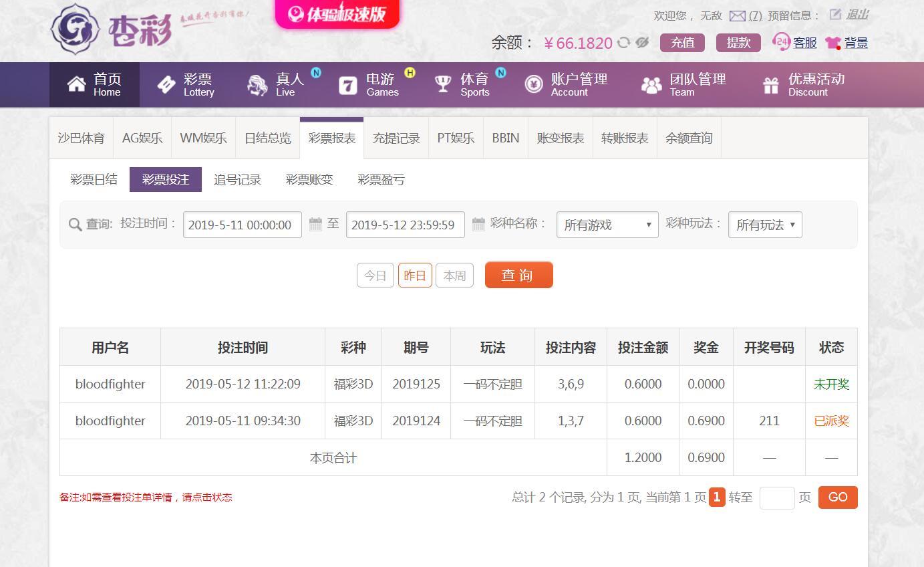Click the edit icon beside 预留信息
The height and width of the screenshot is (567, 924).
pos(835,15)
